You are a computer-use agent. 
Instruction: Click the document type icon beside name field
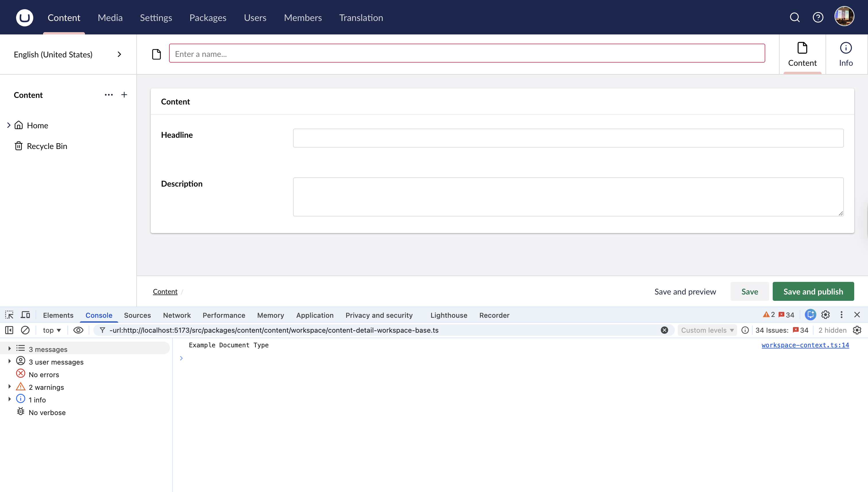(x=156, y=54)
